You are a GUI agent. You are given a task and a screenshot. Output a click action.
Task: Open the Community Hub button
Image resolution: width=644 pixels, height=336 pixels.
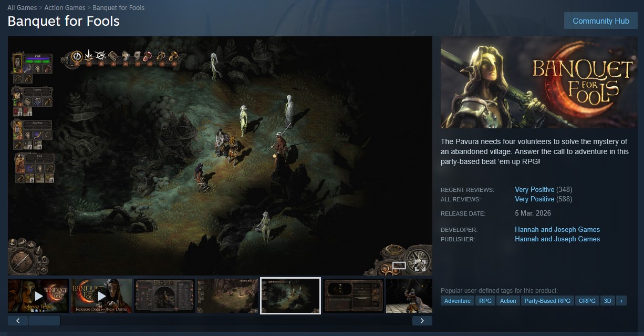[600, 21]
